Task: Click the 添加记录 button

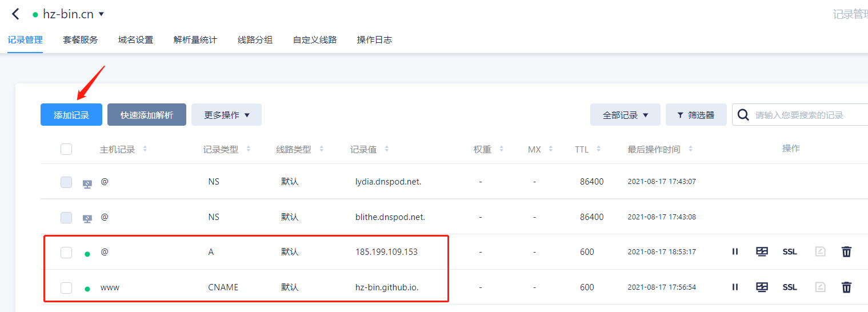Action: click(x=71, y=115)
